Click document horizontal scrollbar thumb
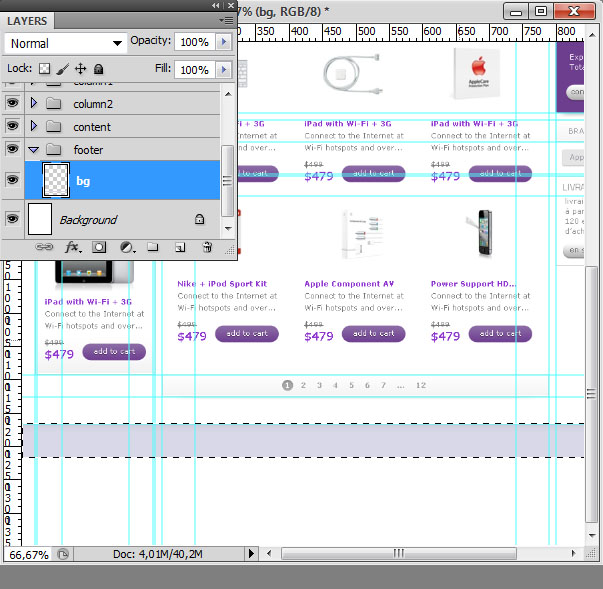The height and width of the screenshot is (589, 603). coord(398,553)
